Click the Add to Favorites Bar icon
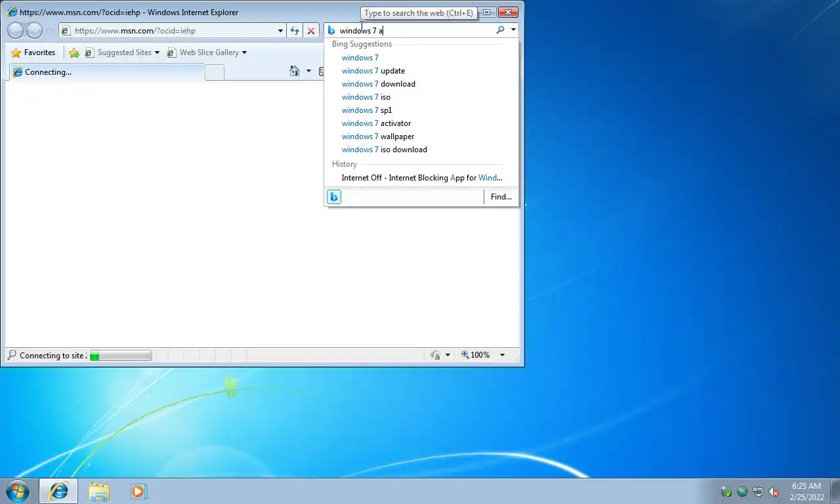This screenshot has height=504, width=840. (74, 52)
